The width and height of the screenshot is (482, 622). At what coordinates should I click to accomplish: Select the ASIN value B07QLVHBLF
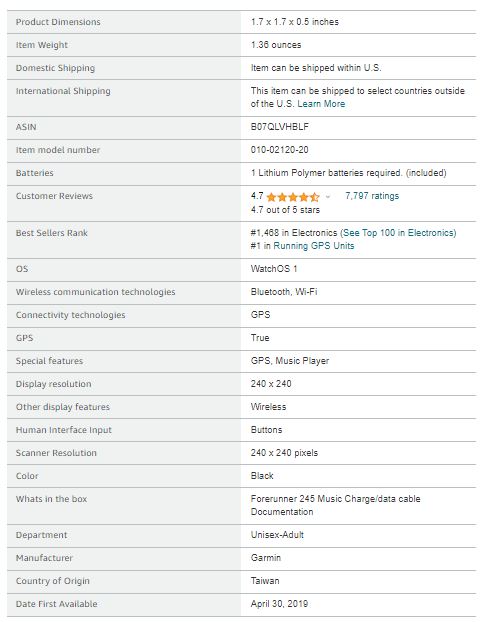pyautogui.click(x=279, y=127)
